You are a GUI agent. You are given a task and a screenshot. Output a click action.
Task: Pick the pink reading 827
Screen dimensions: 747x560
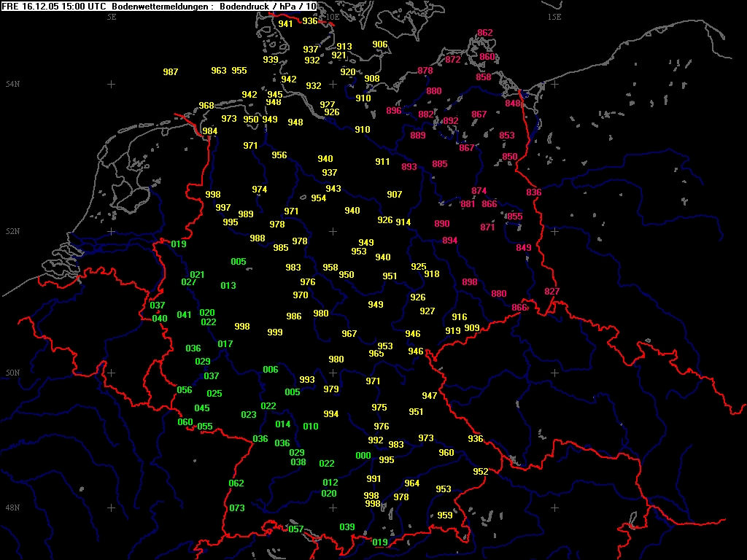pyautogui.click(x=551, y=291)
